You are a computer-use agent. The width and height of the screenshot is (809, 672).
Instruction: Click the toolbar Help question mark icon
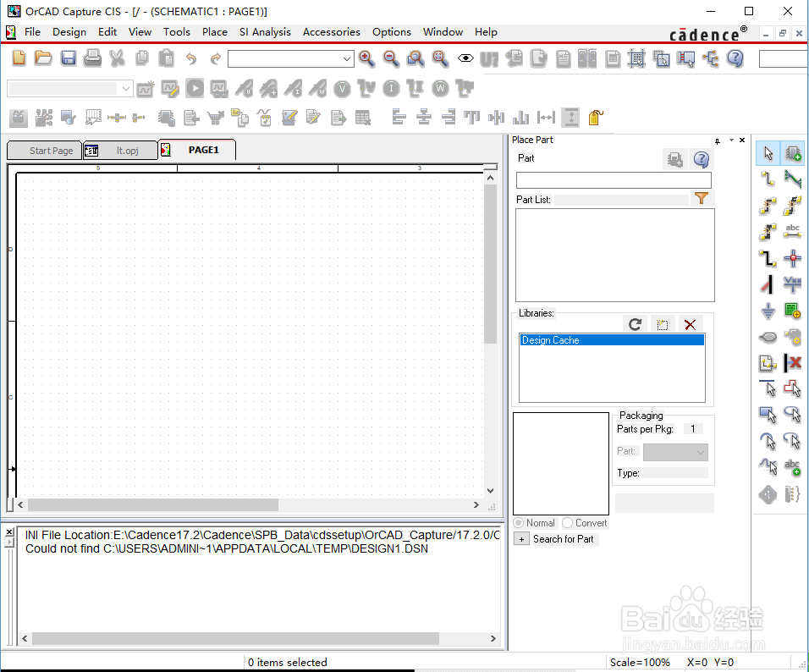tap(735, 58)
